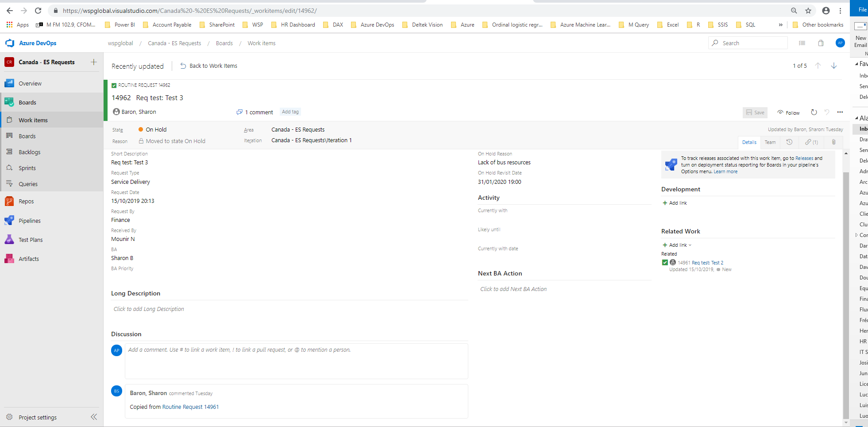
Task: Open the task list icon near search
Action: [x=802, y=43]
